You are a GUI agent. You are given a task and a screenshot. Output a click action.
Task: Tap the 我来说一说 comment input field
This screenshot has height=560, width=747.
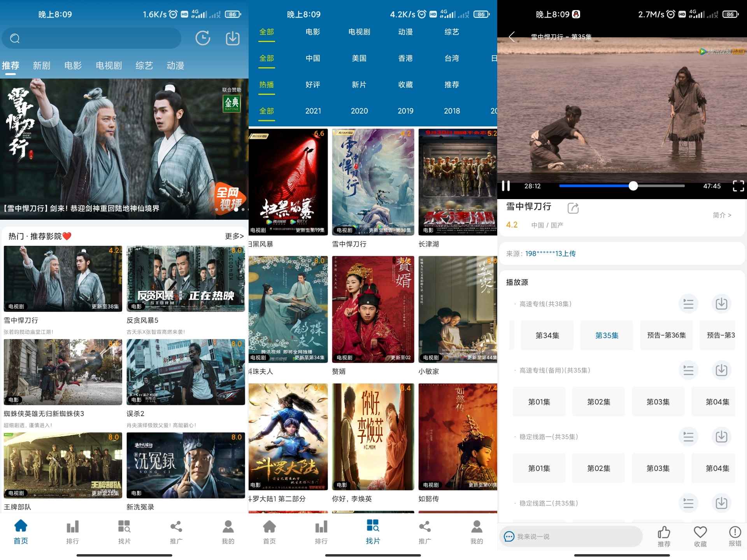[570, 537]
